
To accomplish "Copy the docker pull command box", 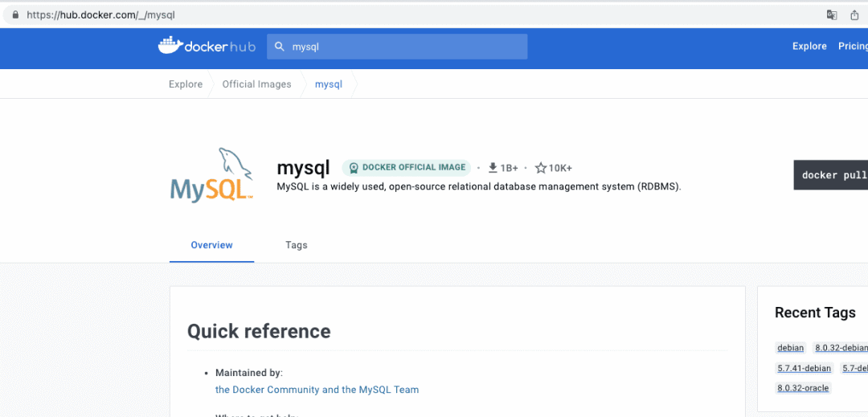I will [831, 175].
